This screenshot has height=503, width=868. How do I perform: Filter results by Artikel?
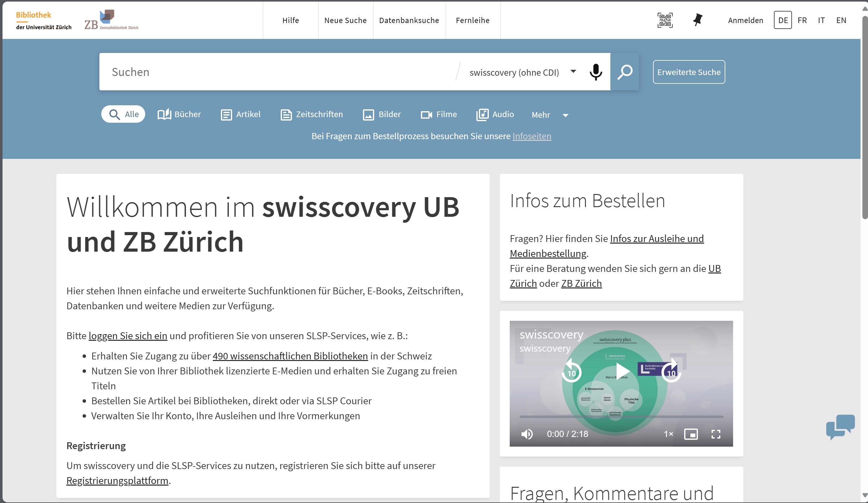[x=241, y=114]
